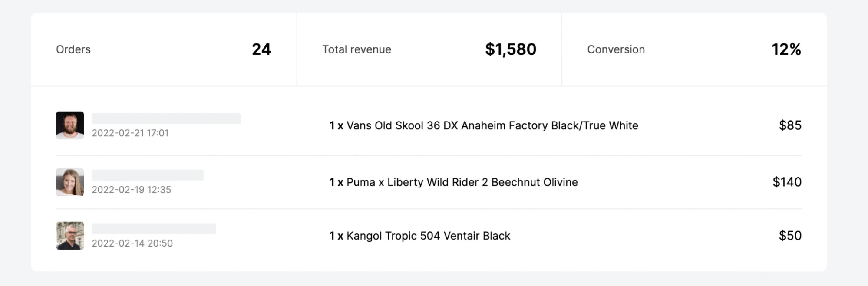Click the redacted customer name above 2022-02-21
This screenshot has width=868, height=286.
166,118
